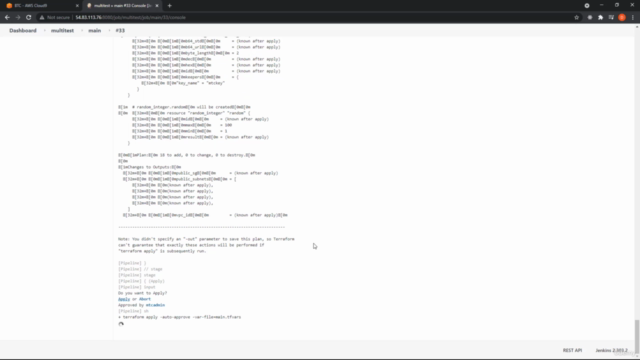
Task: Reload the Jenkins console page
Action: pyautogui.click(x=29, y=18)
